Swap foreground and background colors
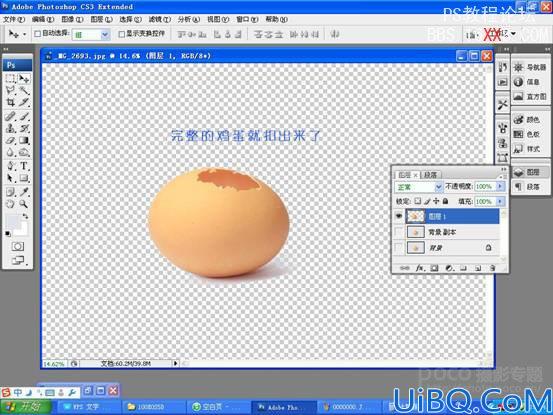The width and height of the screenshot is (553, 415). [x=25, y=215]
